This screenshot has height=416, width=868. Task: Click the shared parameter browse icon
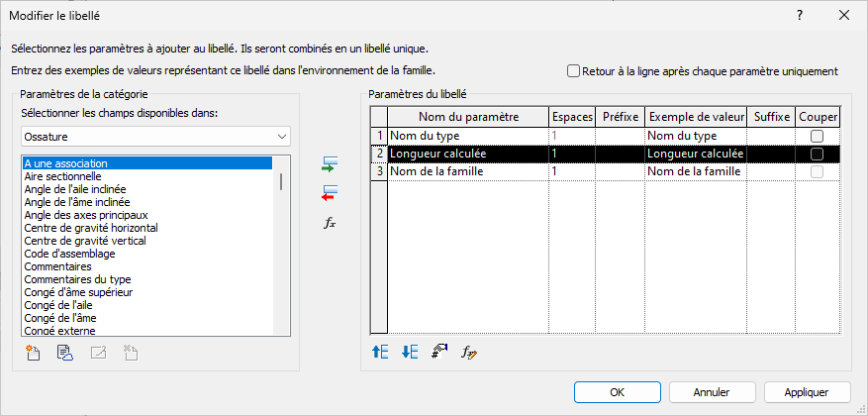tap(65, 353)
